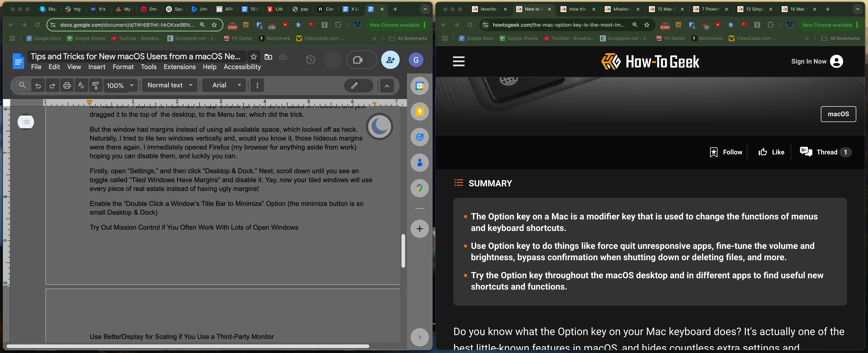Open the zoom level 100% dropdown
This screenshot has width=868, height=353.
coord(120,86)
